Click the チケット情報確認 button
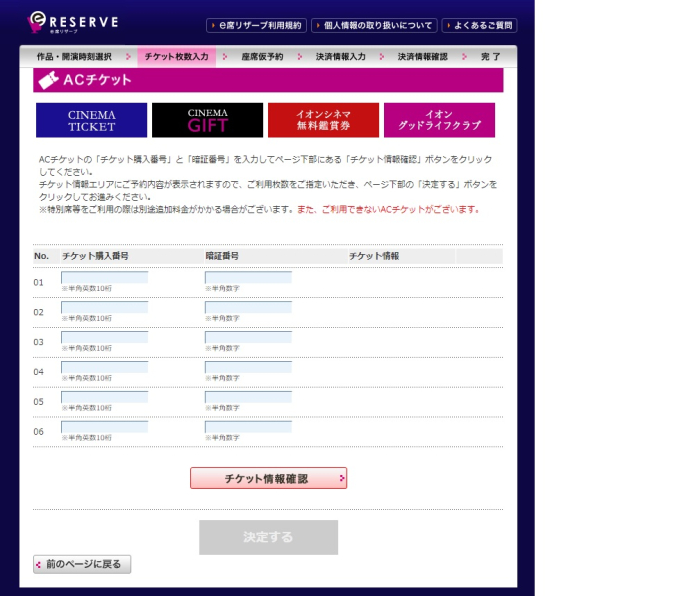Screen dimensions: 700x596 (x=268, y=478)
